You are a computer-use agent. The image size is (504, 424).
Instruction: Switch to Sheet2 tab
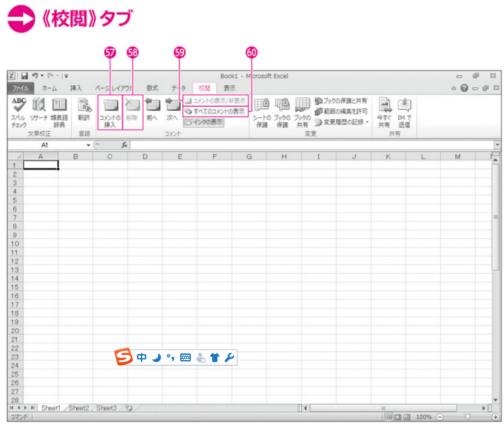pyautogui.click(x=78, y=408)
